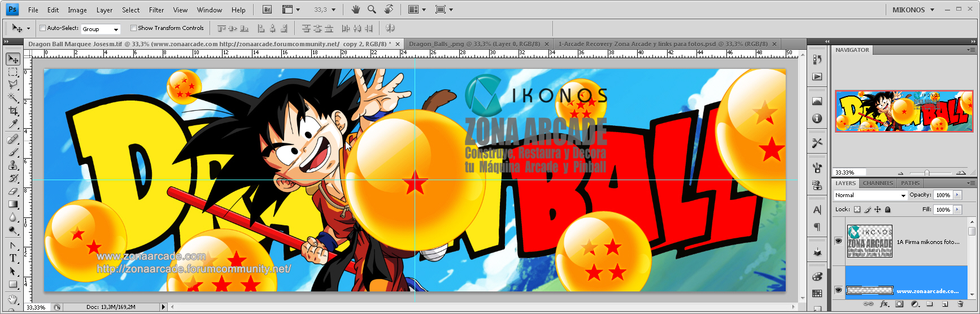Select the Blur tool

[13, 217]
